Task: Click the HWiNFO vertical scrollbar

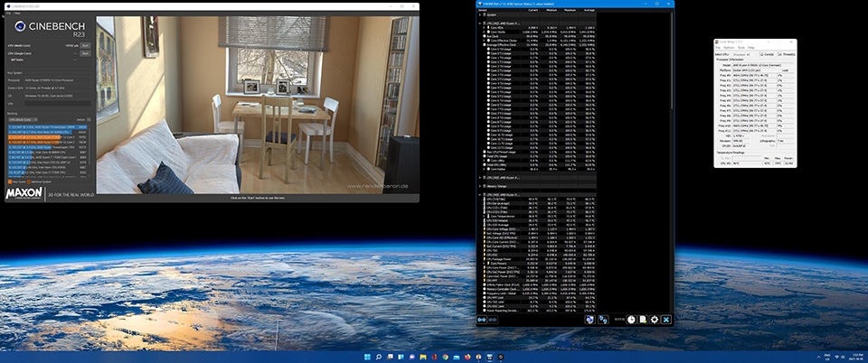Action: (672, 60)
